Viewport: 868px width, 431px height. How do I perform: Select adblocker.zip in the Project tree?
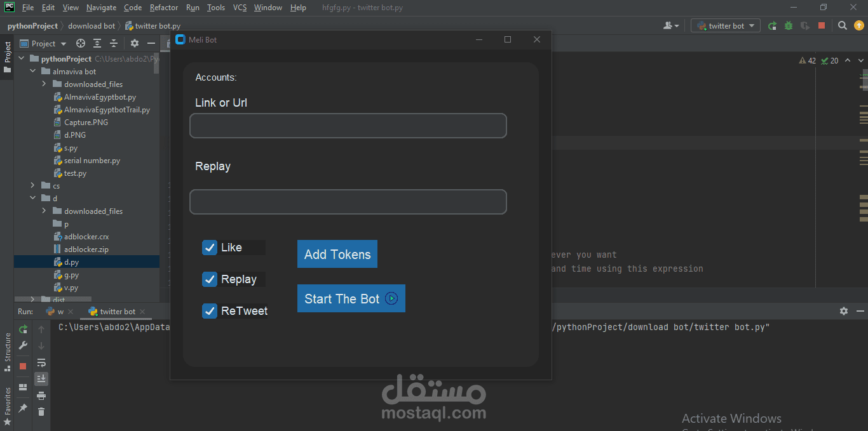(x=81, y=249)
